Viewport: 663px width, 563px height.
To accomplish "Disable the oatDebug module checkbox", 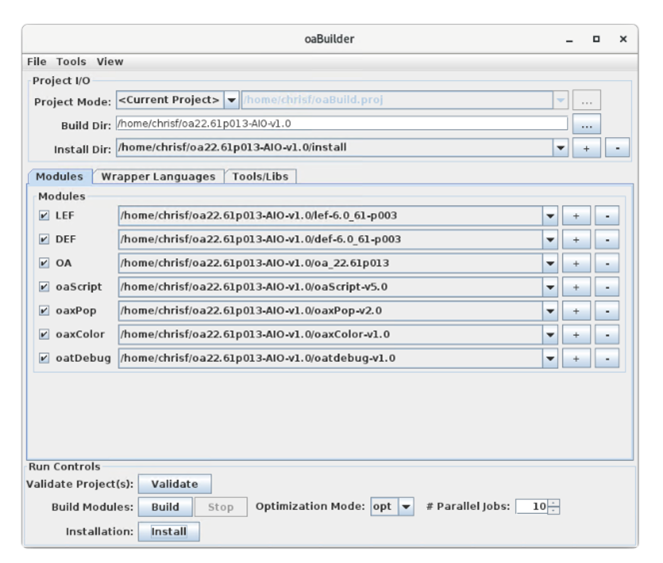I will (43, 357).
